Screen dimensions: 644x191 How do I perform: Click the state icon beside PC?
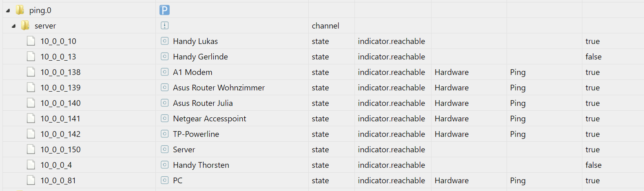pos(164,180)
